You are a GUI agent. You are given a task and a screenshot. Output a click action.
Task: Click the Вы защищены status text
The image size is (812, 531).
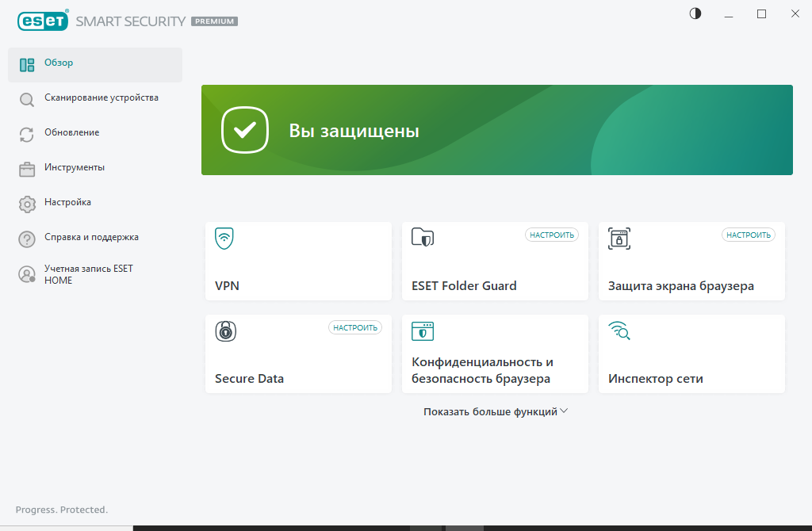click(x=354, y=131)
